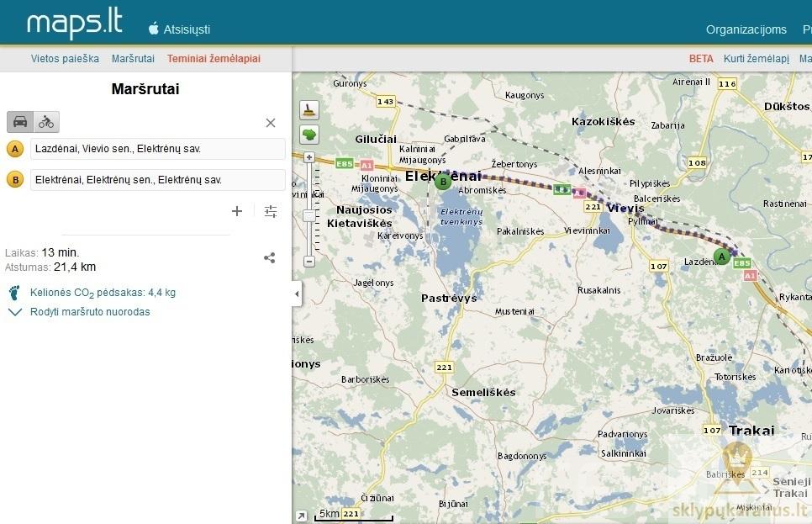The height and width of the screenshot is (524, 812).
Task: Open Teminiai žemėlapiai tab
Action: [214, 59]
